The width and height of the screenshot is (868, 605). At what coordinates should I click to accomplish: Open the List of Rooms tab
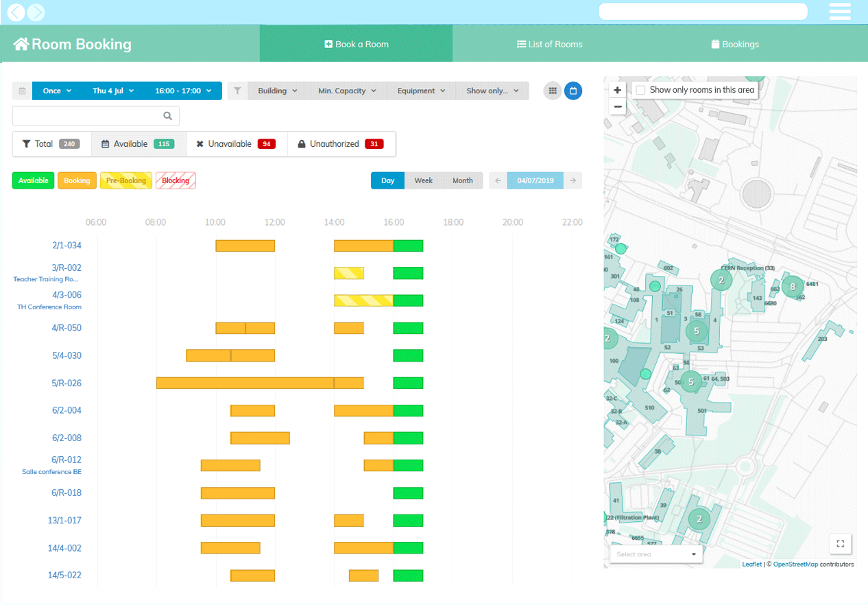click(549, 44)
